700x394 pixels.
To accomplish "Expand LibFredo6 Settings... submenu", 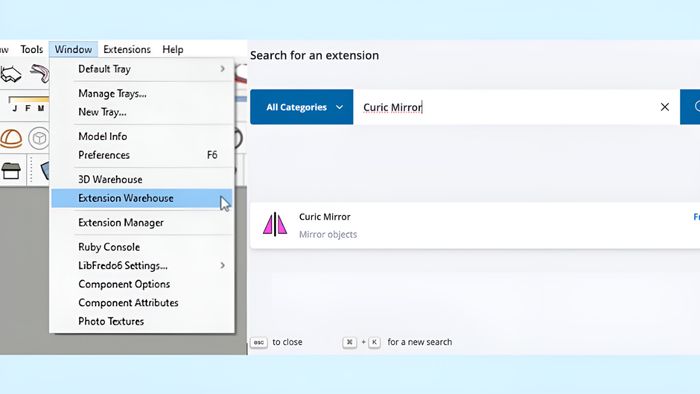I will click(x=142, y=265).
